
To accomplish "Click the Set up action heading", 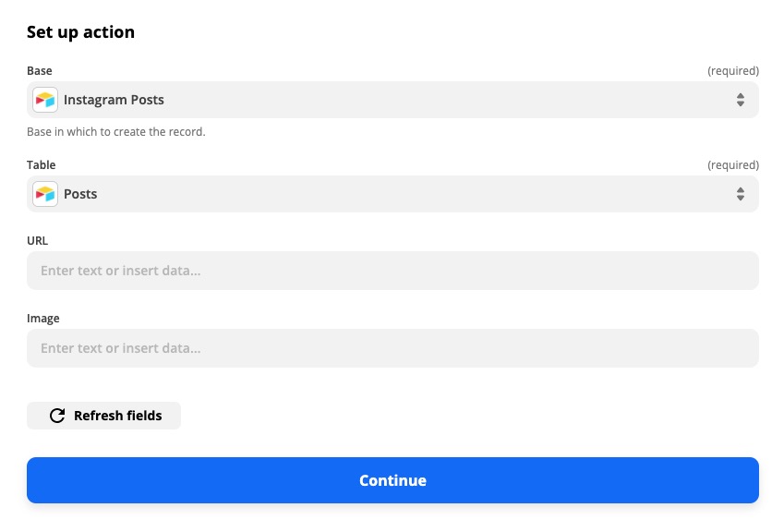I will click(80, 32).
